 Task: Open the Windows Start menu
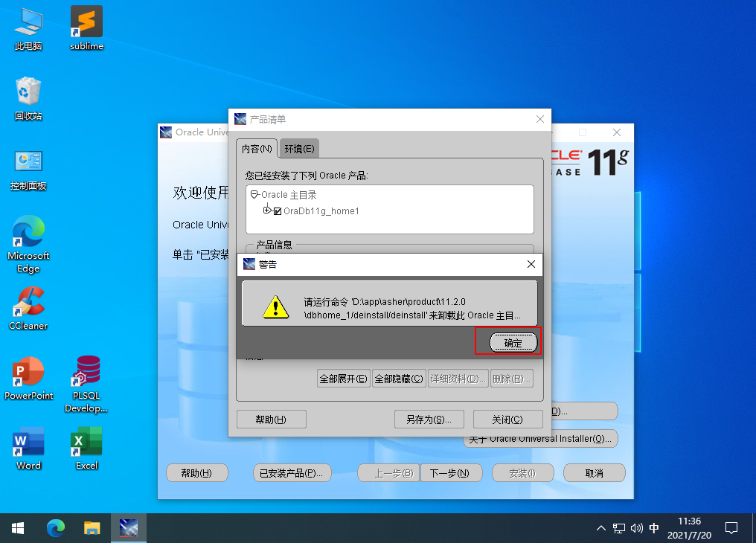pos(18,529)
